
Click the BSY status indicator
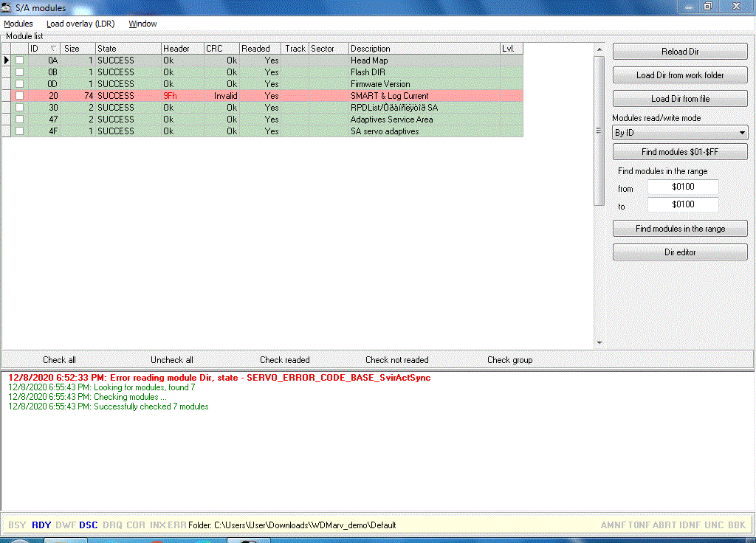click(17, 525)
